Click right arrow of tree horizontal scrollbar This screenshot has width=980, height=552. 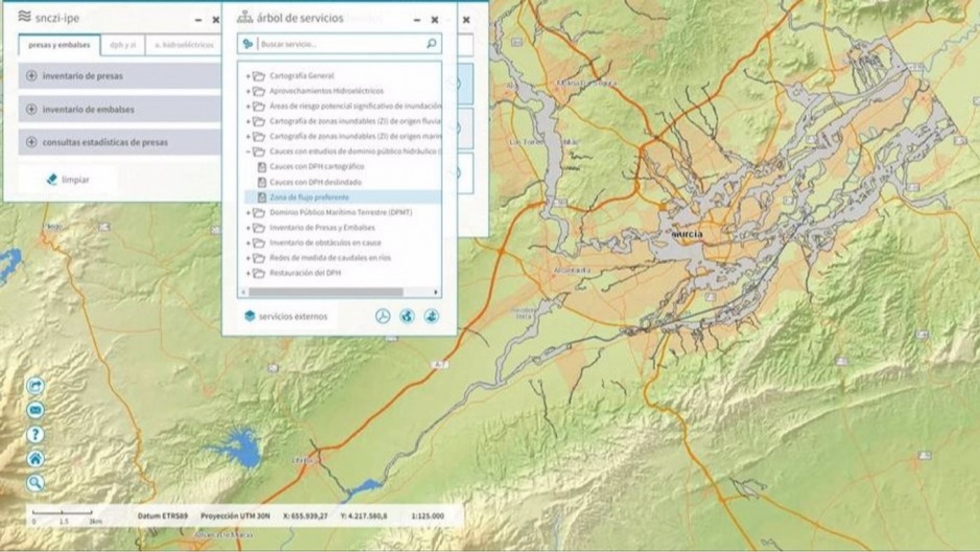click(437, 292)
